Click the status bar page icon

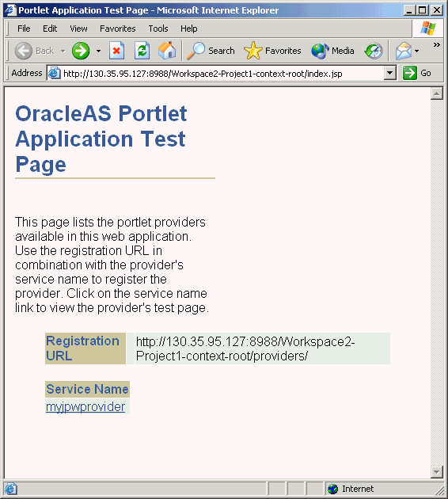pos(11,489)
